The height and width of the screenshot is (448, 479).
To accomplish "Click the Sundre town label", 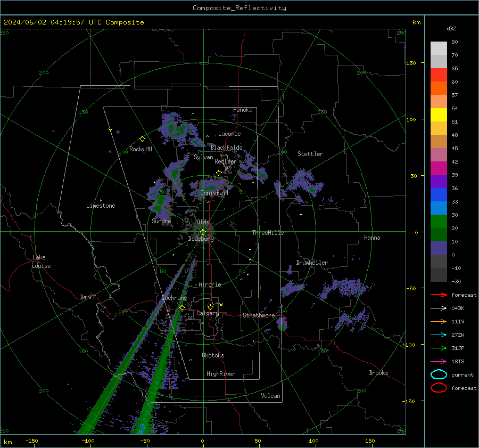I will click(161, 221).
